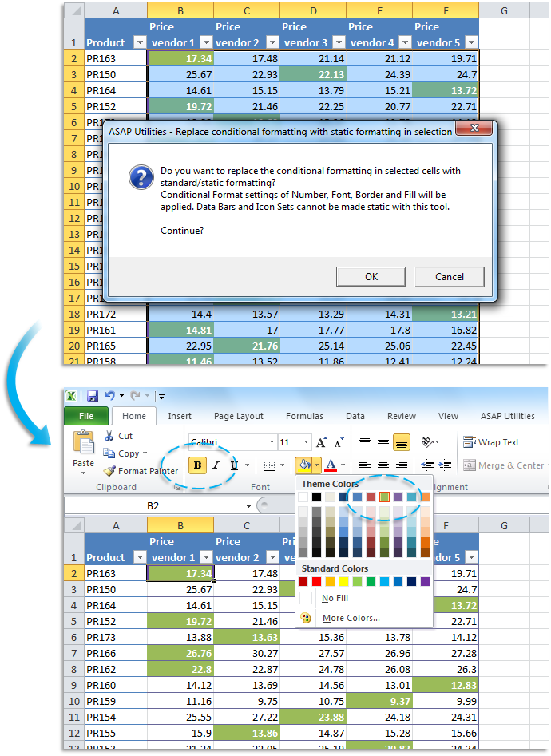Image resolution: width=551 pixels, height=756 pixels.
Task: Click the Undo arrow icon
Action: coord(110,396)
